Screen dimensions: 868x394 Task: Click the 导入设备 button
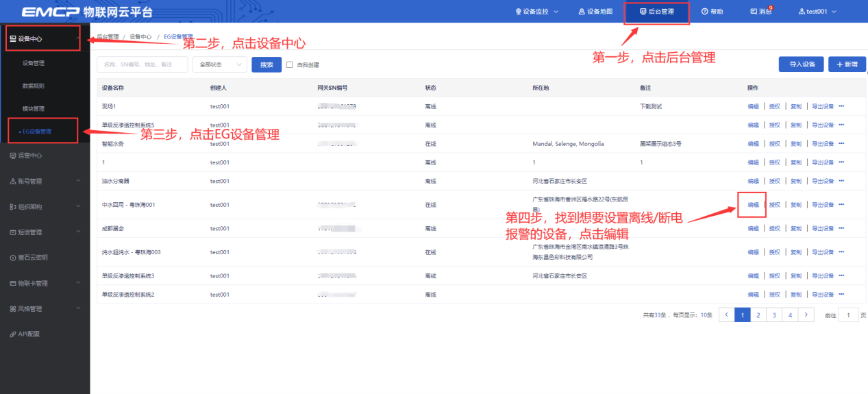(801, 64)
